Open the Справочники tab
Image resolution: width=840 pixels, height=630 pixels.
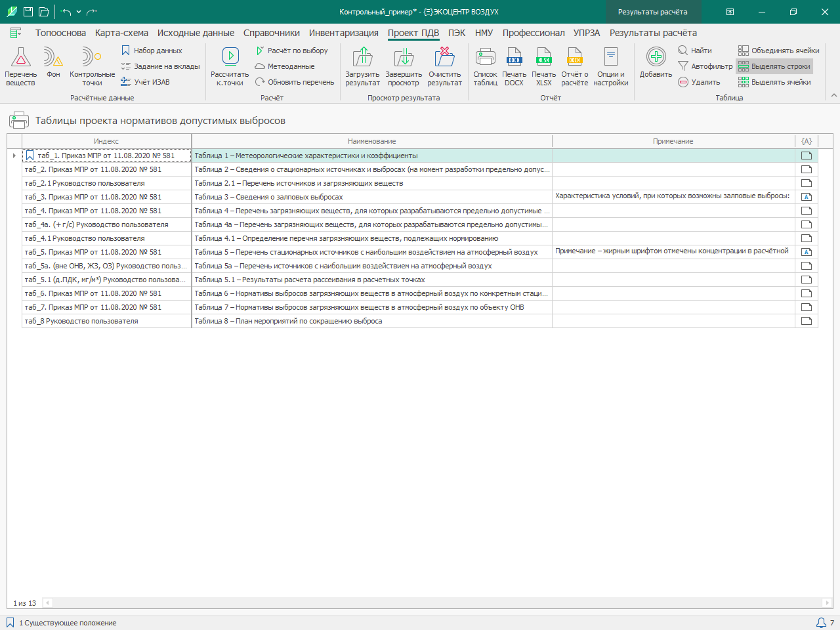[272, 33]
